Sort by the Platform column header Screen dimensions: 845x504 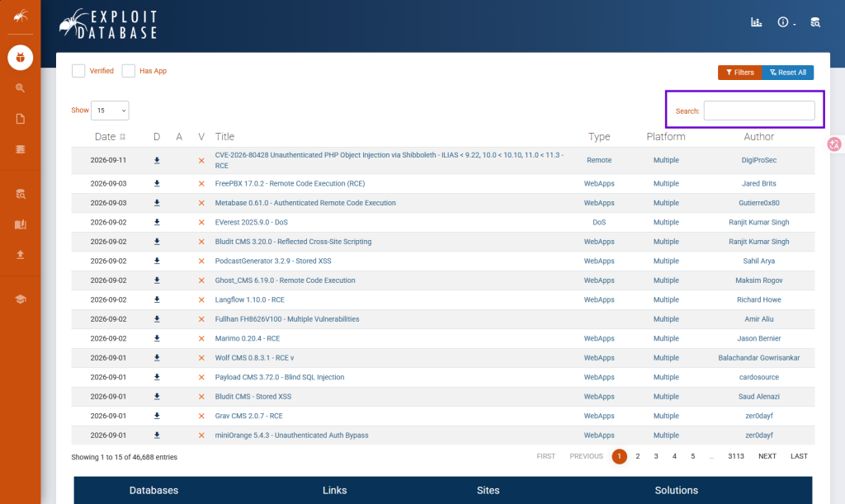pyautogui.click(x=666, y=137)
